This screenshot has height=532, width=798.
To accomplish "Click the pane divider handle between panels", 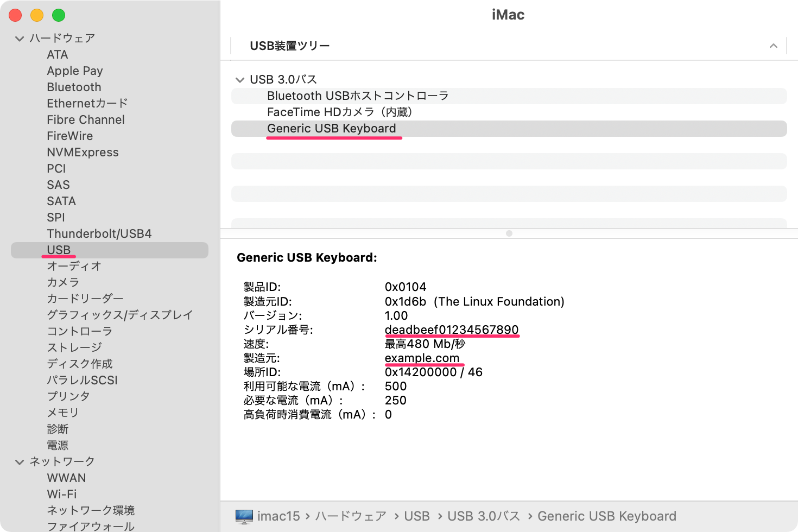I will [x=509, y=233].
